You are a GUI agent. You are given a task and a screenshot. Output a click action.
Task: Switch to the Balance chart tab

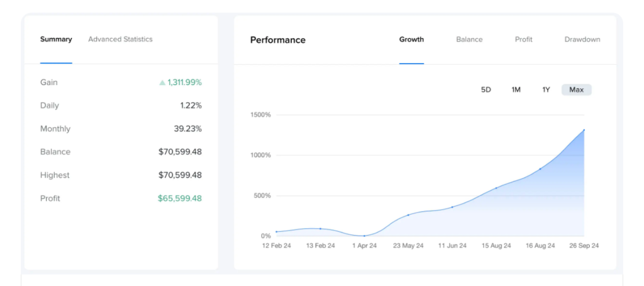[469, 39]
